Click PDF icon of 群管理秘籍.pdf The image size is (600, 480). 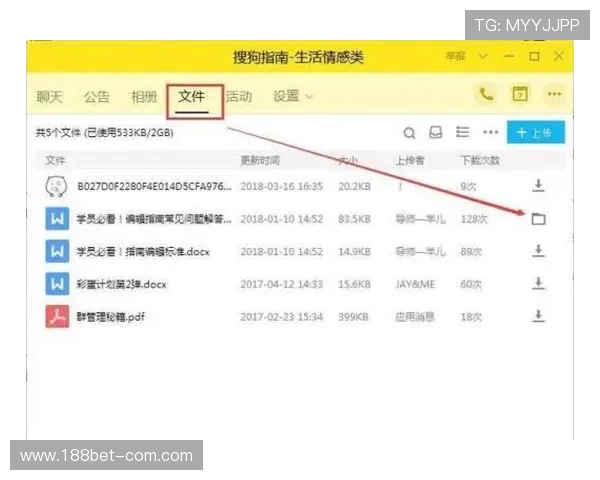click(x=57, y=317)
